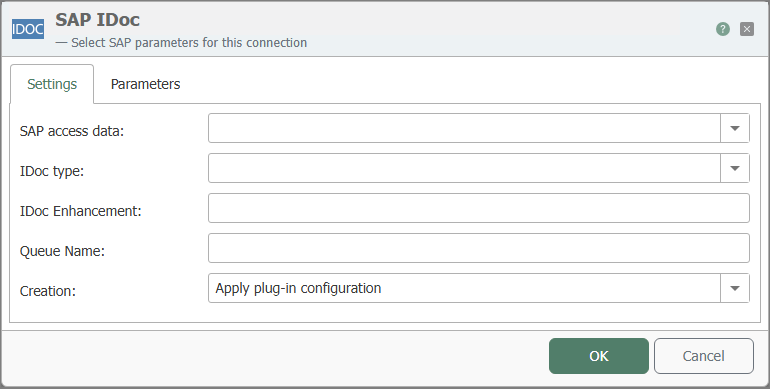Image resolution: width=770 pixels, height=389 pixels.
Task: Confirm with the OK button
Action: coord(599,356)
